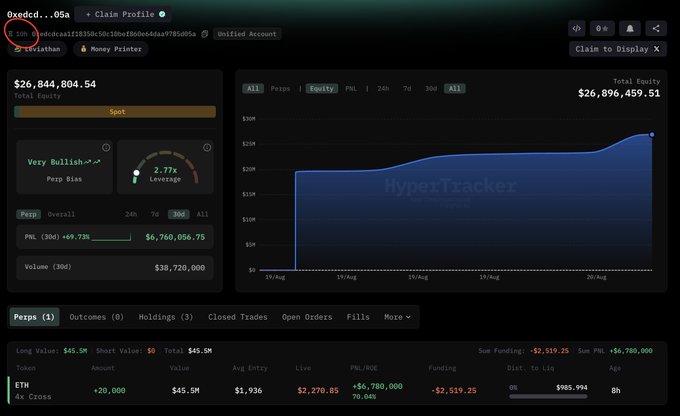Select the Perp stats toggle
The width and height of the screenshot is (680, 416).
pos(29,214)
